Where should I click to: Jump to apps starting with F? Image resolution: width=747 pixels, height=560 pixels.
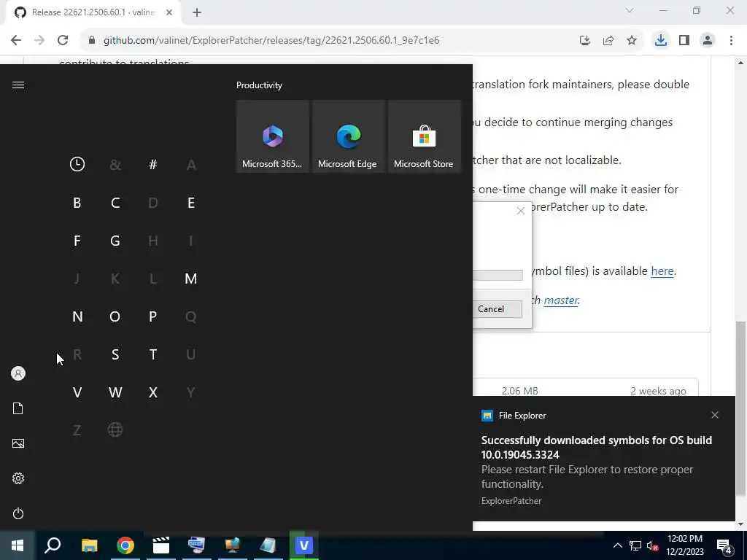(77, 241)
